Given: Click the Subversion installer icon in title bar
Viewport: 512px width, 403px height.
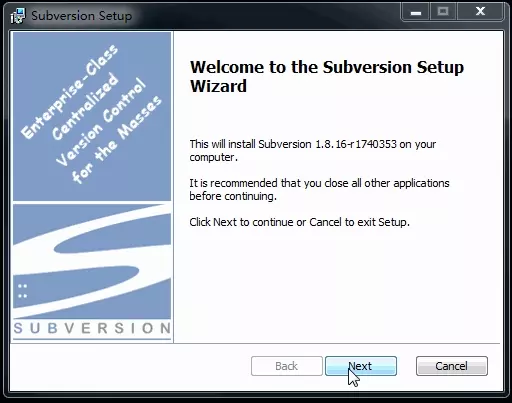Looking at the screenshot, I should click(18, 16).
